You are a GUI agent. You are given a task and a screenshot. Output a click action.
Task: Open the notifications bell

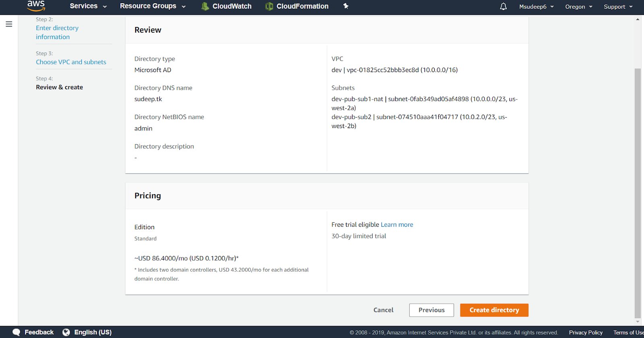coord(503,6)
